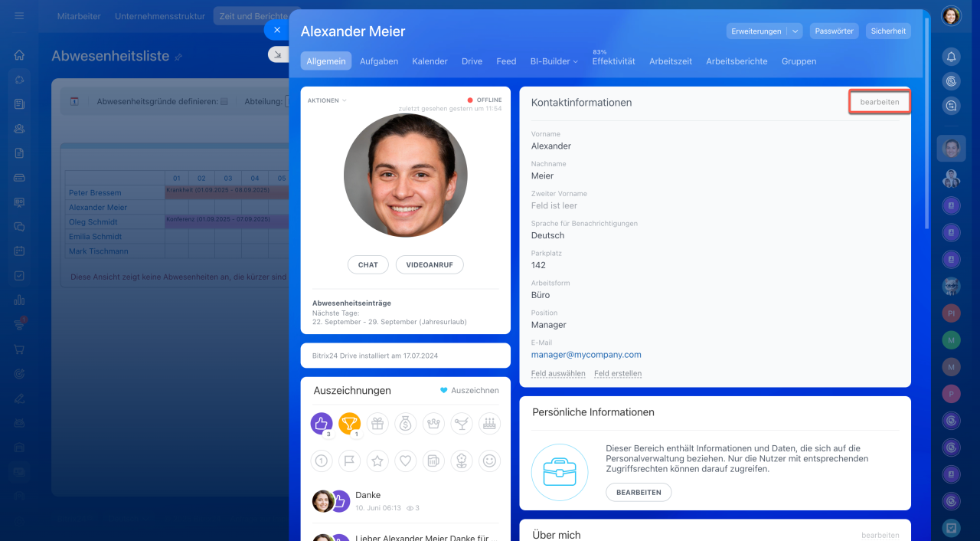Open the Arbeitszeit tab
Screen dimensions: 980x541
[x=671, y=61]
